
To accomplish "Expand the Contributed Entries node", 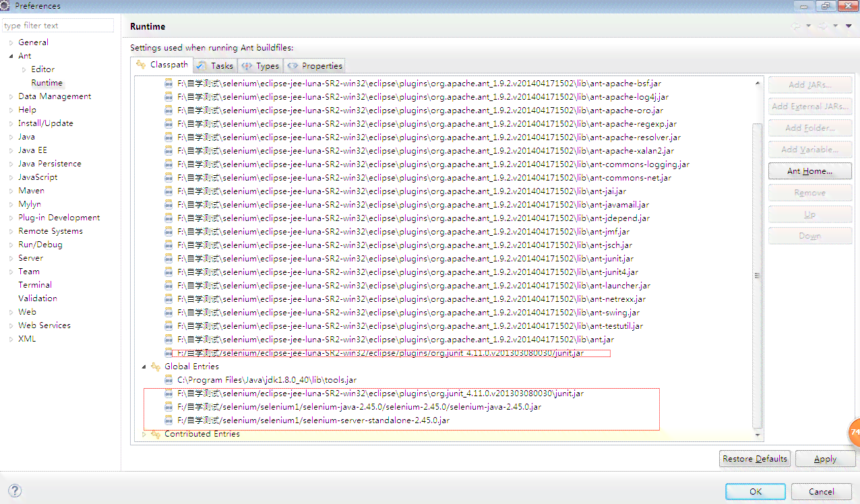I will pos(144,434).
